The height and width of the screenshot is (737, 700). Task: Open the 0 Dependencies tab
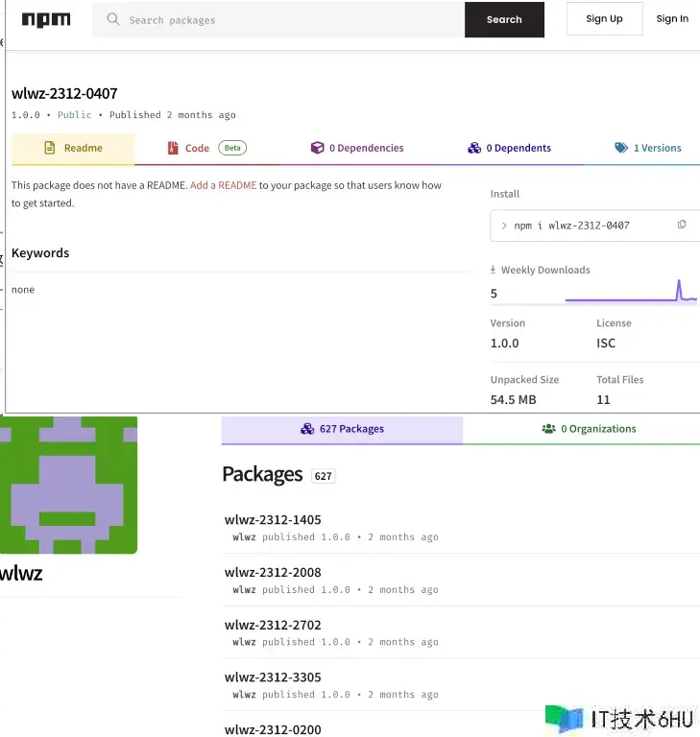tap(357, 149)
